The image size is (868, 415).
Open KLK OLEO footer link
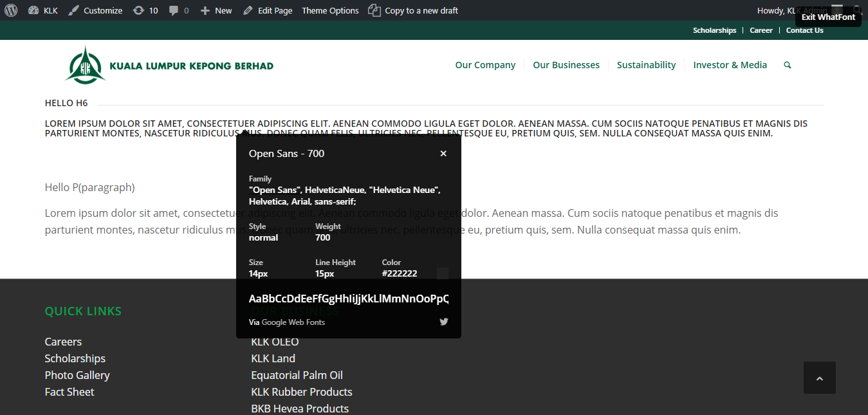[x=275, y=342]
